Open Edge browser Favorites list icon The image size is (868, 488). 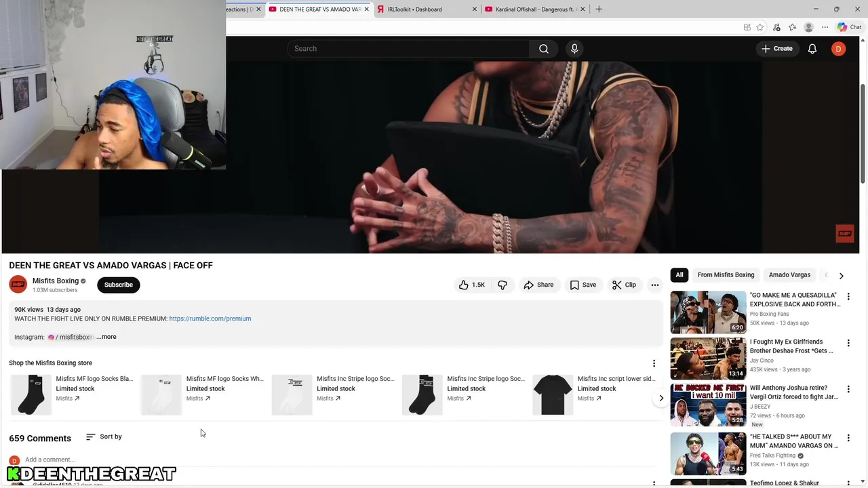[792, 27]
